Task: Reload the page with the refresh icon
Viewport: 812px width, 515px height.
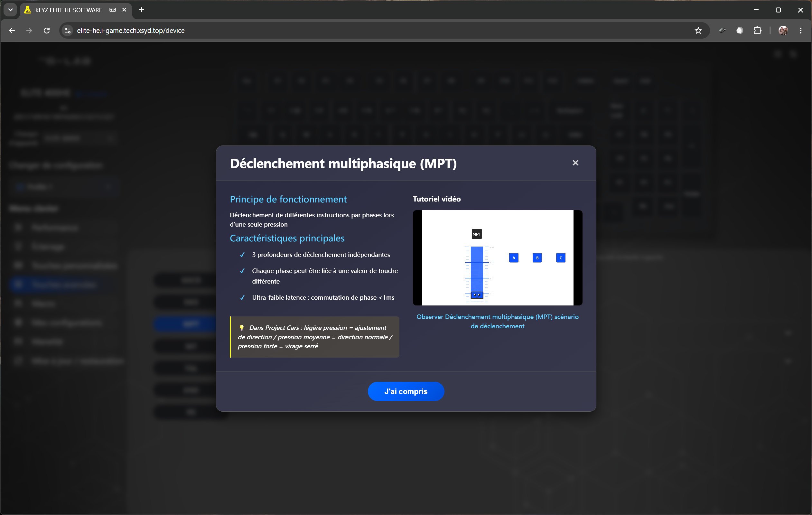Action: click(47, 31)
